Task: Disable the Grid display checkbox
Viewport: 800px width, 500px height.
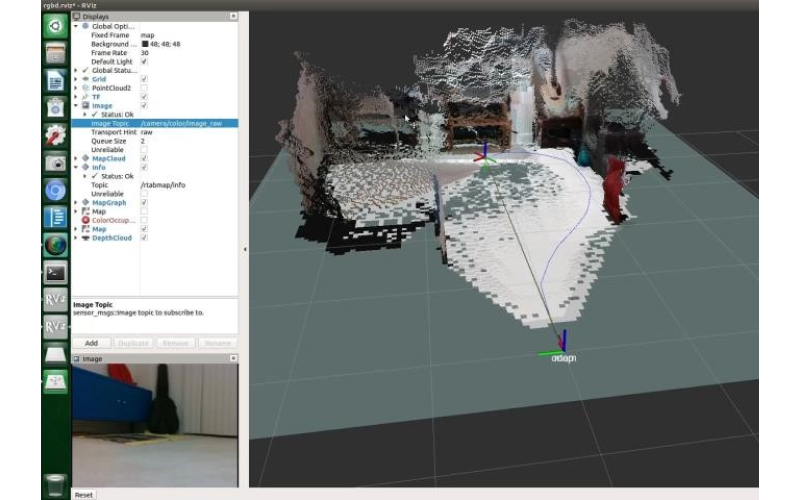Action: coord(144,79)
